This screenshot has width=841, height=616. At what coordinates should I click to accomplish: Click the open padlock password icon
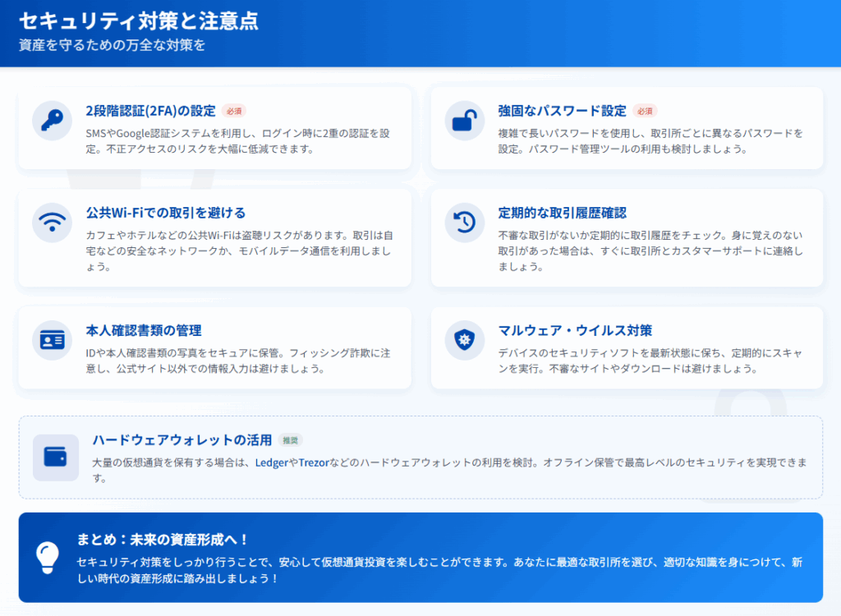click(465, 121)
